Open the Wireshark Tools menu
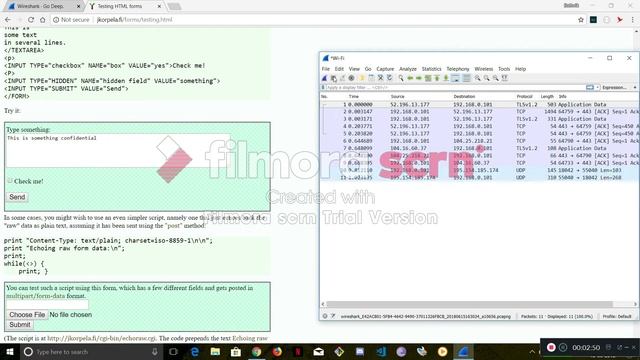 [x=504, y=69]
